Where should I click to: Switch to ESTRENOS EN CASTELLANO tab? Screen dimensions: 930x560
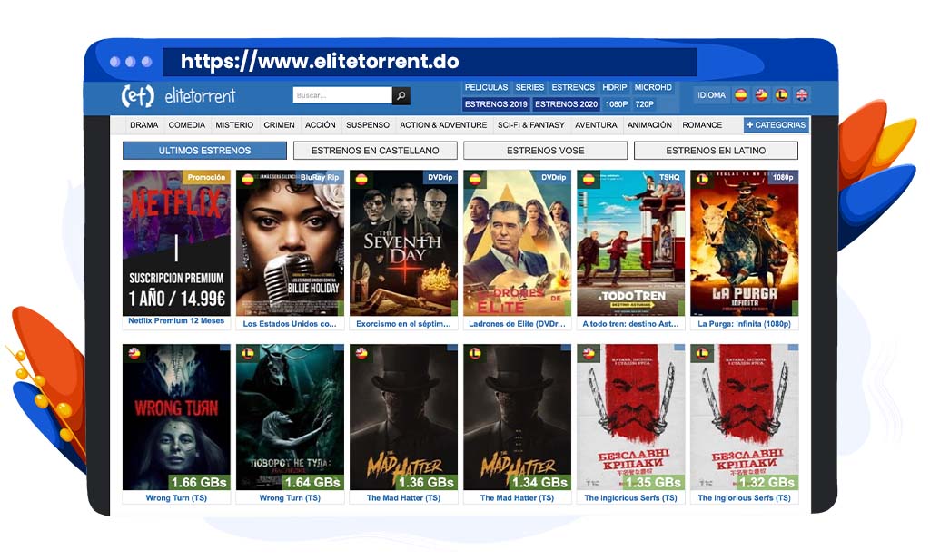coord(375,151)
